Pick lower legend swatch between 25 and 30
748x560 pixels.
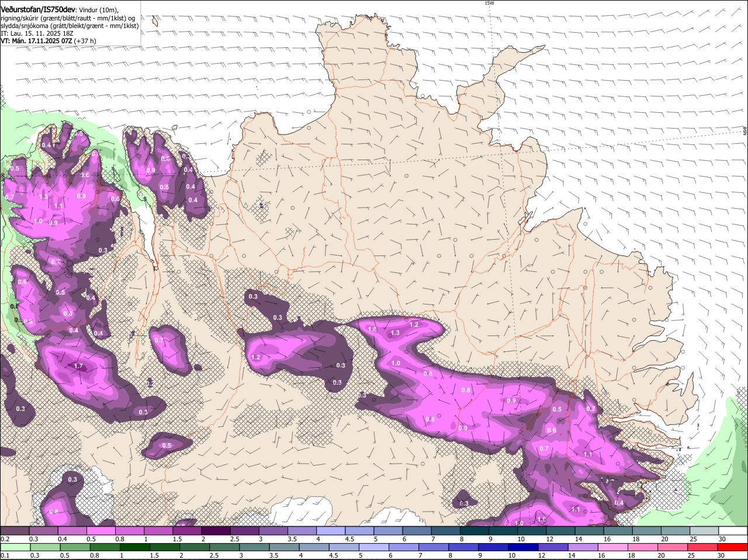click(704, 547)
